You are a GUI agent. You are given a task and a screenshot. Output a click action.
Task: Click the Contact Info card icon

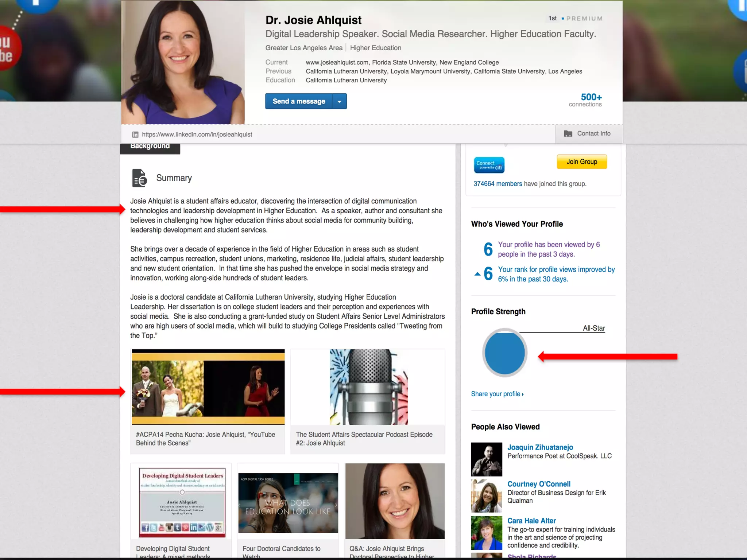(x=568, y=134)
